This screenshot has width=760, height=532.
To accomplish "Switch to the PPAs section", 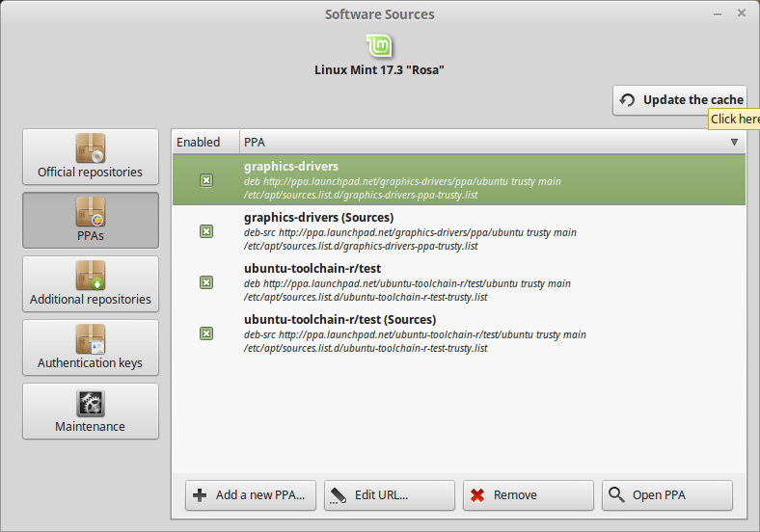I will click(x=91, y=220).
